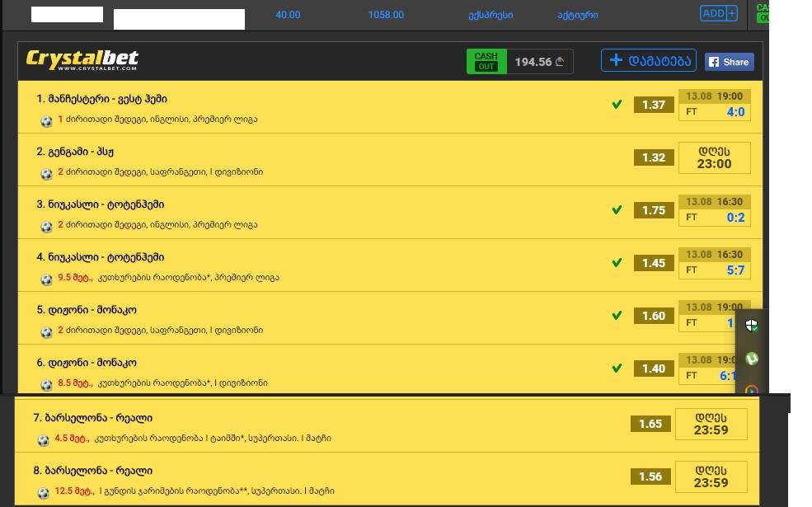Click the soccer ball icon in row 7

44,440
